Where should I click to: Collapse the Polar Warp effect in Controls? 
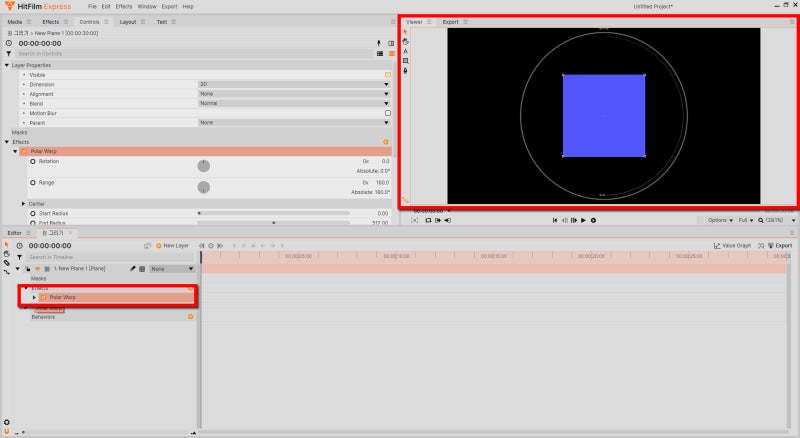(x=15, y=152)
